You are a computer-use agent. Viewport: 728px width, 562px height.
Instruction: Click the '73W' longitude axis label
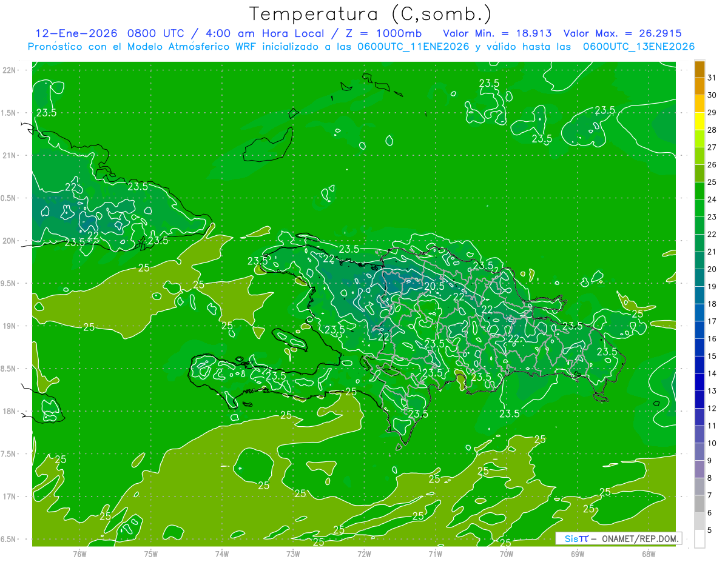[x=293, y=554]
